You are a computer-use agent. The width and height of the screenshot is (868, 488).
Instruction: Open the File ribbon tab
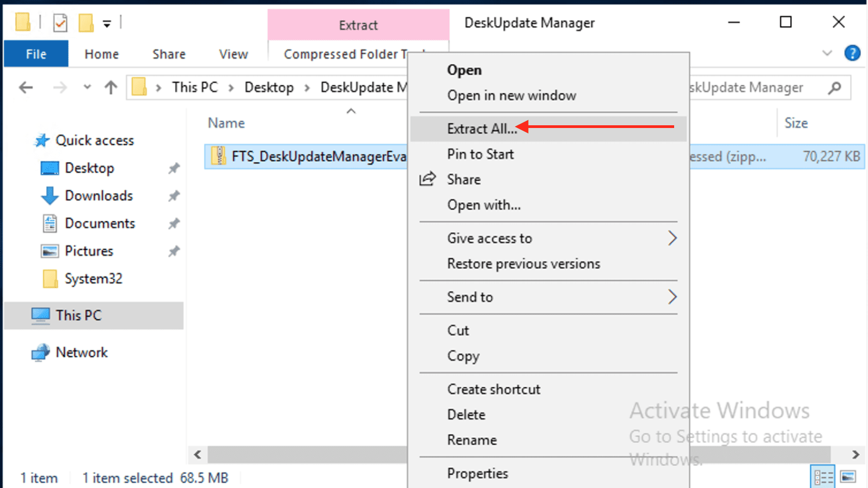[x=36, y=54]
